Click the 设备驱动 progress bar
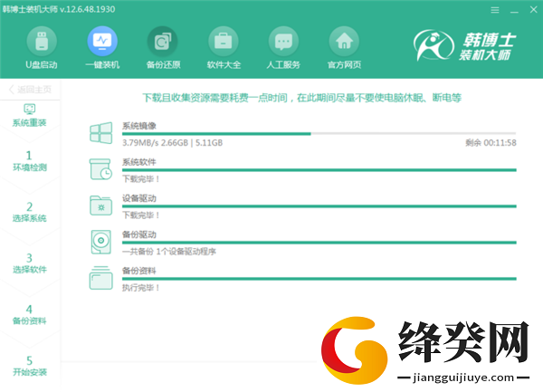Screen dimensions: 543x392 coord(319,206)
